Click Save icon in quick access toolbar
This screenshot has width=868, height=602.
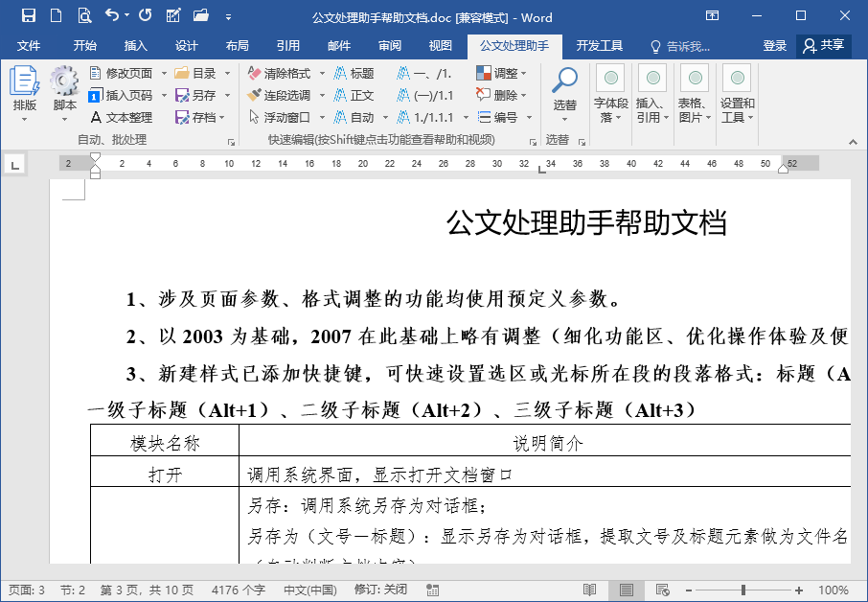pyautogui.click(x=28, y=15)
